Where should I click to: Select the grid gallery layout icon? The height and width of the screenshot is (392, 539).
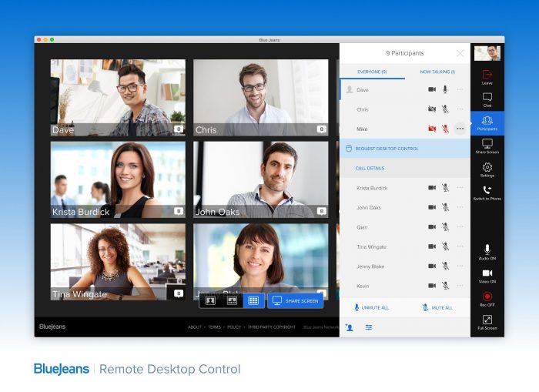click(253, 300)
